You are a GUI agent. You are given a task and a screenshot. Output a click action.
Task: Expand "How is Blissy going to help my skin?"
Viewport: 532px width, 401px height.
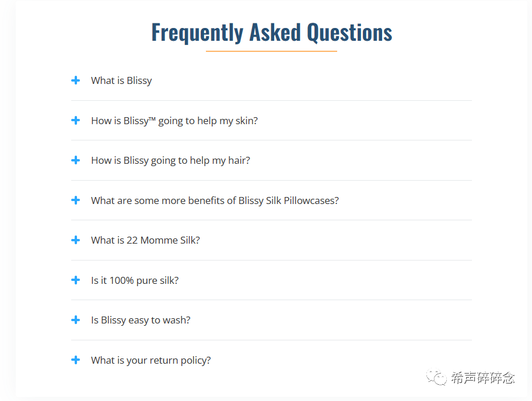(x=174, y=121)
